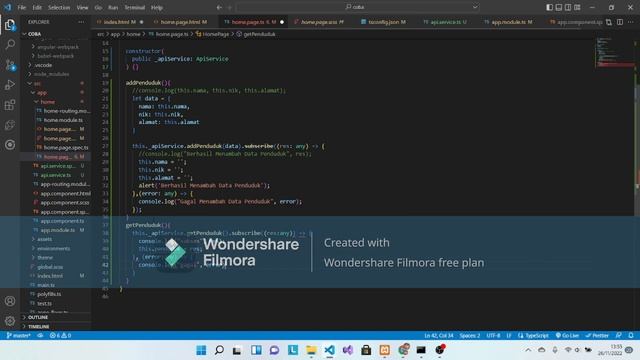Open the Selection menu

pyautogui.click(x=59, y=7)
